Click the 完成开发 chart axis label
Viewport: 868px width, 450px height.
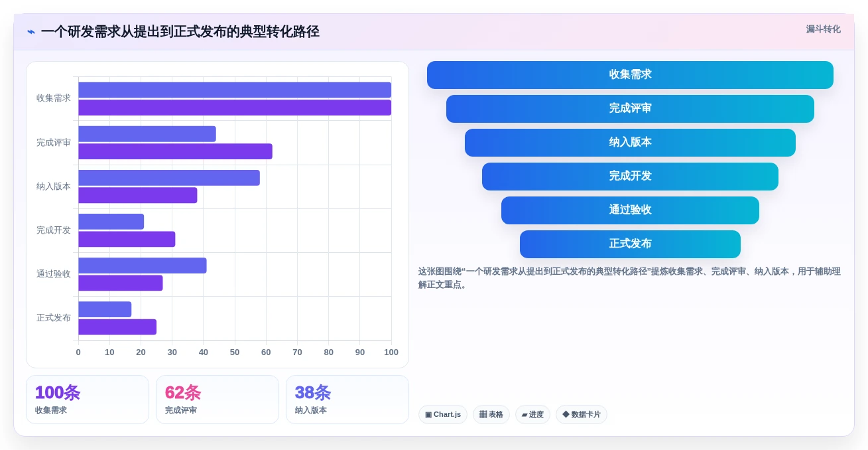click(54, 230)
